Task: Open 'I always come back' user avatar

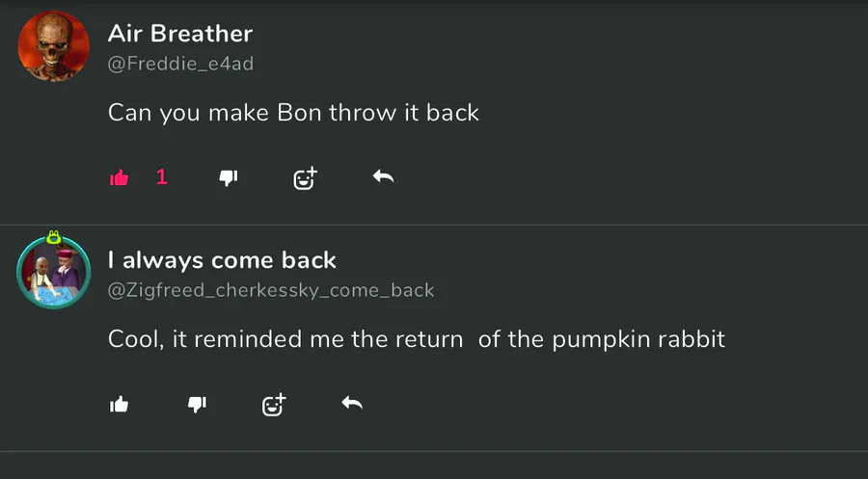Action: click(54, 272)
